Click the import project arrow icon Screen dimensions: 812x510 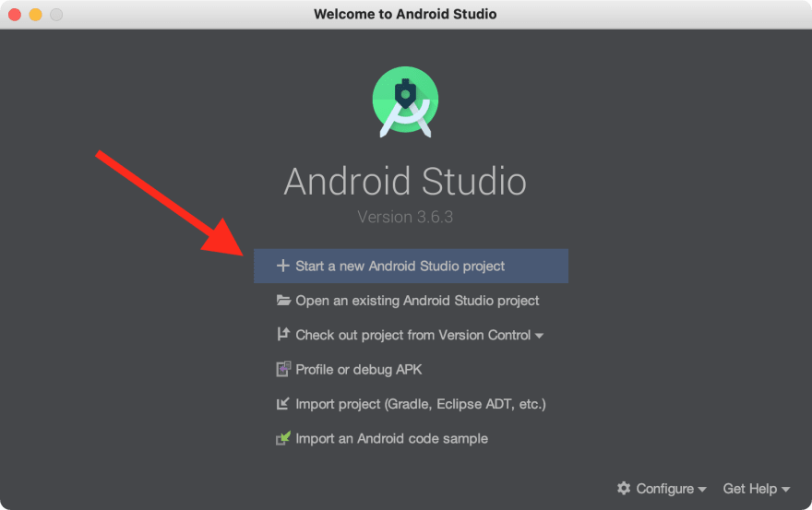pyautogui.click(x=282, y=403)
